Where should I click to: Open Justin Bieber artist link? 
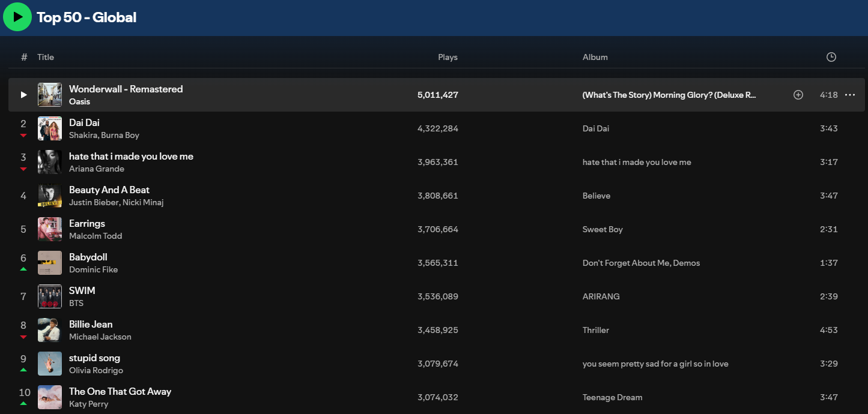[x=94, y=202]
